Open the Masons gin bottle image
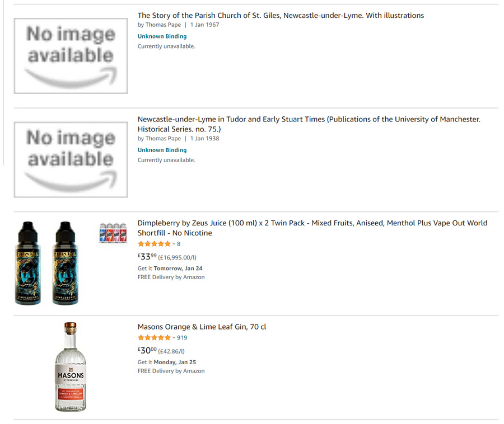 pyautogui.click(x=71, y=367)
